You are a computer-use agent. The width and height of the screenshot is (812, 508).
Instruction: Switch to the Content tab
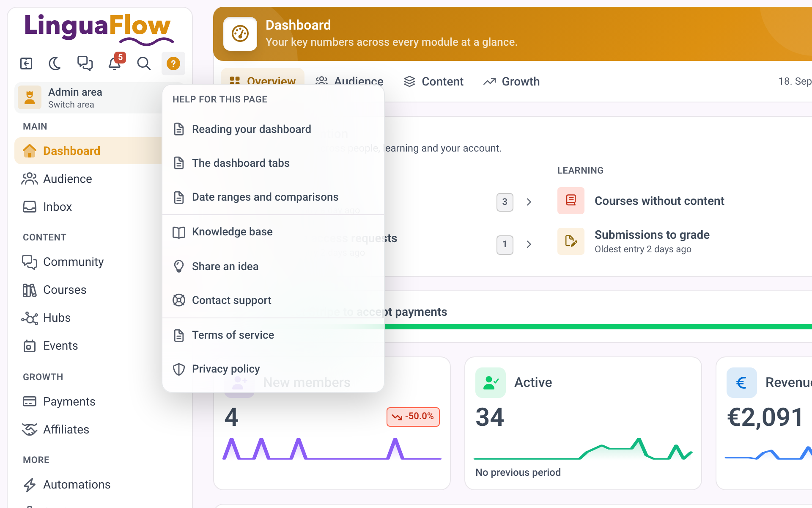click(434, 81)
